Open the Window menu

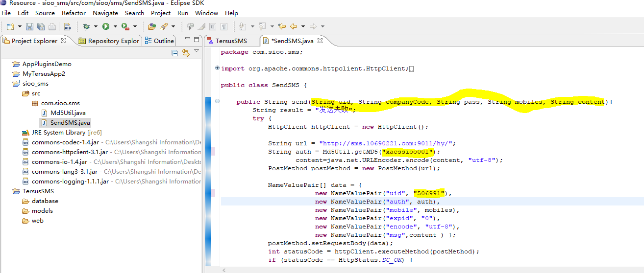click(207, 13)
